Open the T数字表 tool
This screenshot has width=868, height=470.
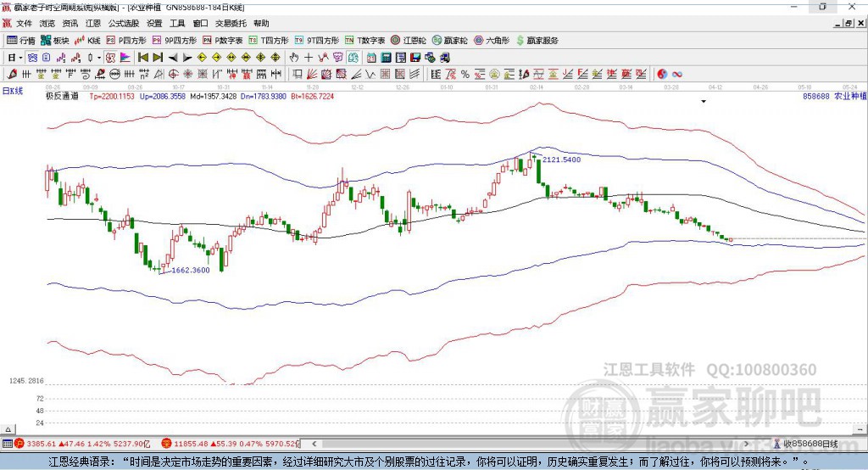(364, 41)
